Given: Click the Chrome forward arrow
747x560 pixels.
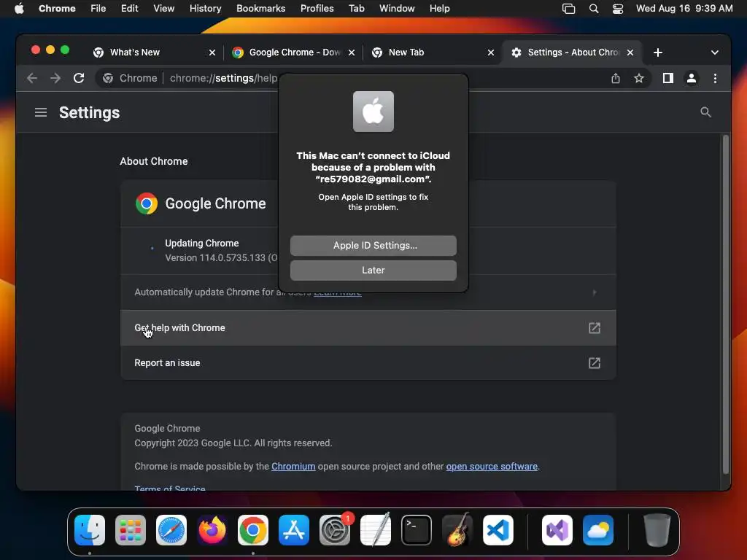Looking at the screenshot, I should click(x=55, y=78).
